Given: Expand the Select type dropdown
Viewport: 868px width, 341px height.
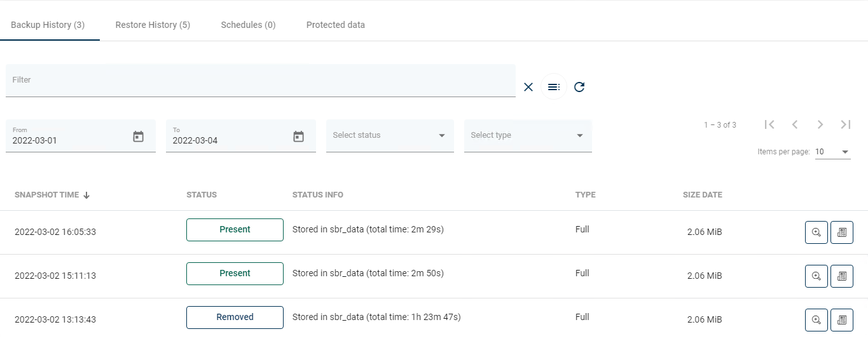Looking at the screenshot, I should coord(528,135).
